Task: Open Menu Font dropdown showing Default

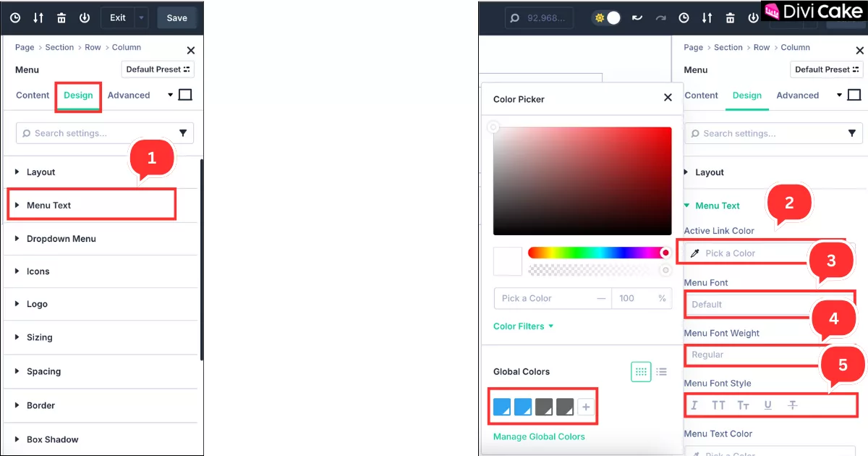Action: click(x=770, y=305)
